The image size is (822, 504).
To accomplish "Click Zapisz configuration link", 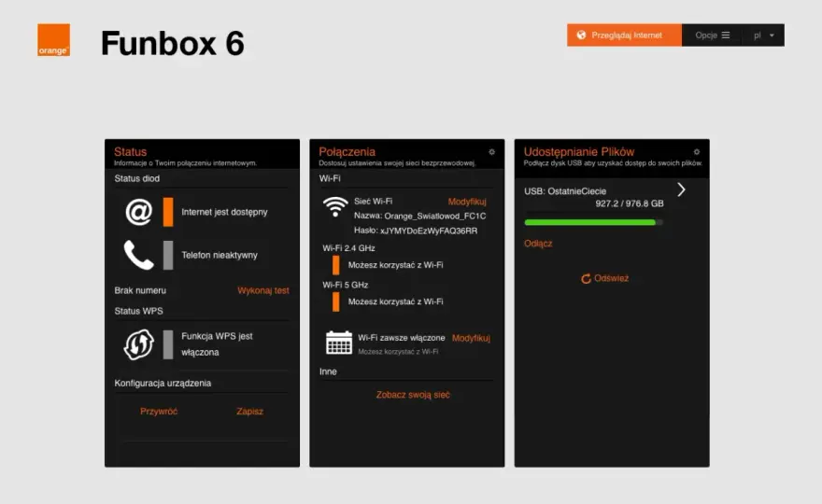I will pyautogui.click(x=249, y=412).
